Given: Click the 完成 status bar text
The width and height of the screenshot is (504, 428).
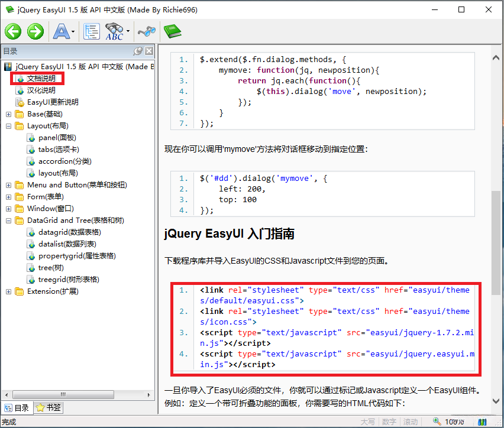Looking at the screenshot, I should (x=9, y=422).
